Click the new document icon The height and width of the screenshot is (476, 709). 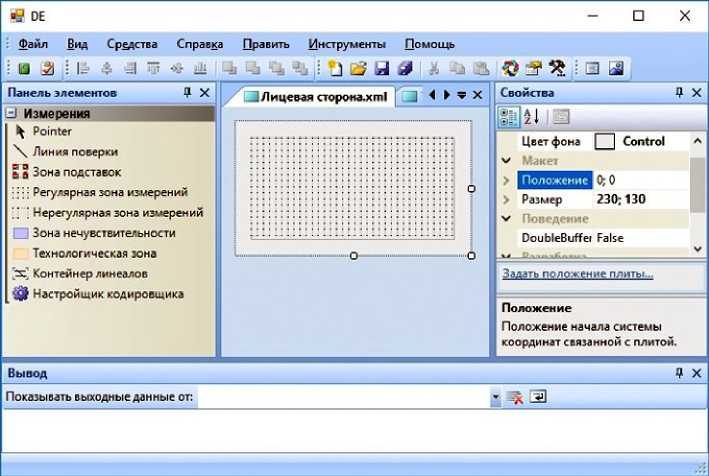pyautogui.click(x=335, y=68)
